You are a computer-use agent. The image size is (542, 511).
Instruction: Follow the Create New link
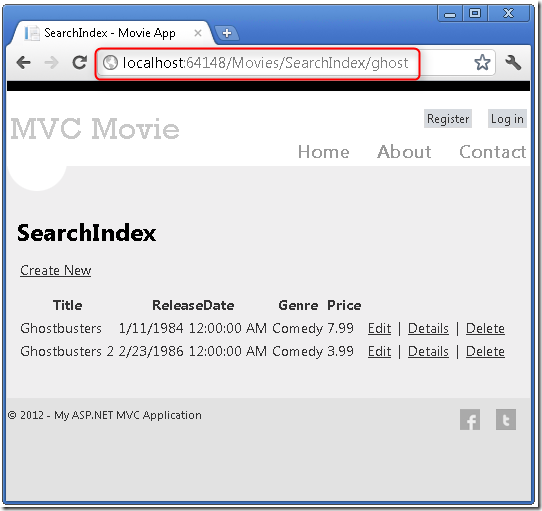56,270
